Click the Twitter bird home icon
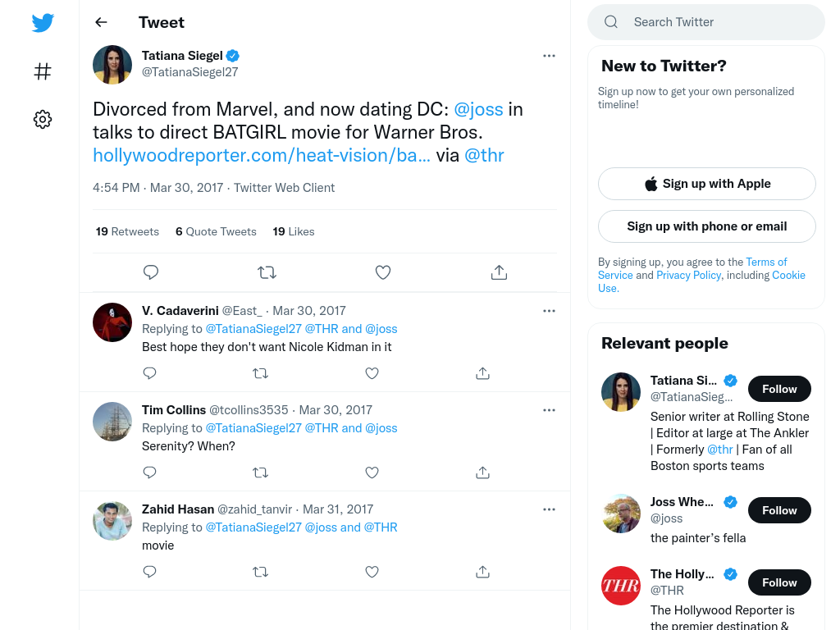The width and height of the screenshot is (840, 630). pyautogui.click(x=43, y=22)
